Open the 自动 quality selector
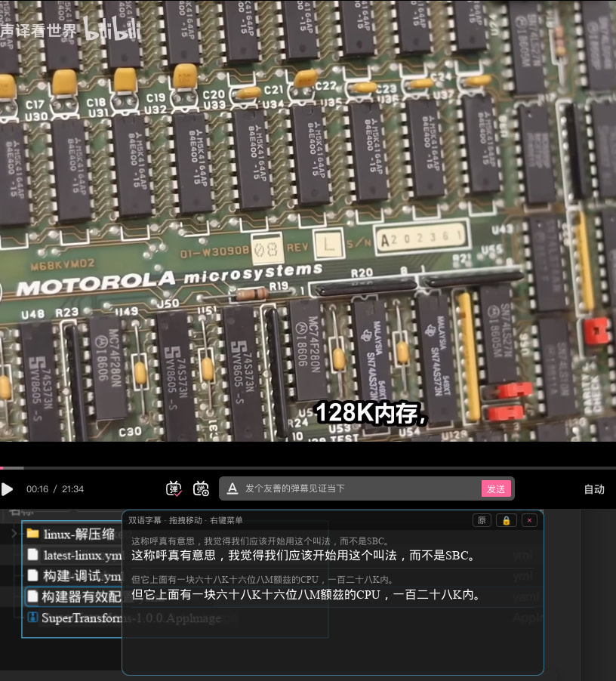 (x=594, y=489)
